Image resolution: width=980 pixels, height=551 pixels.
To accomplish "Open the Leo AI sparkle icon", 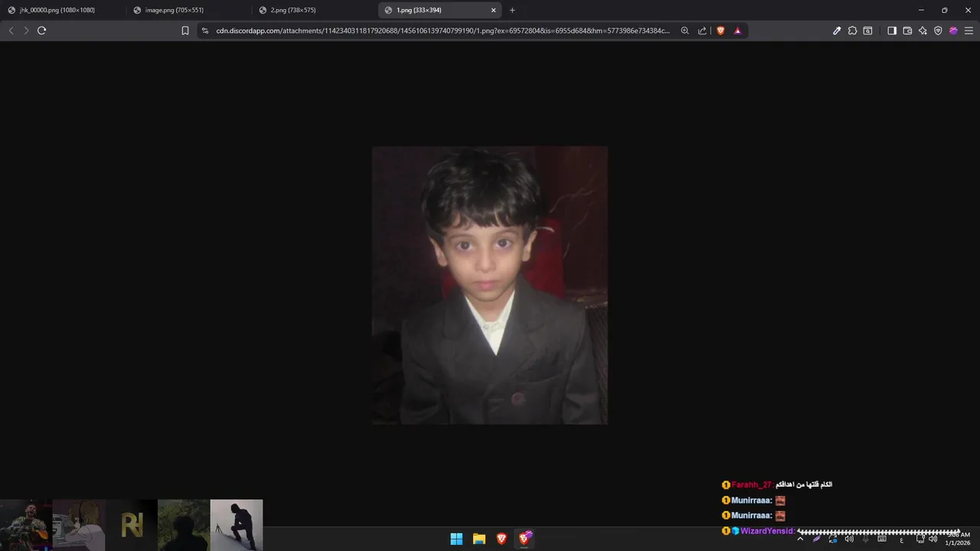I will [923, 31].
